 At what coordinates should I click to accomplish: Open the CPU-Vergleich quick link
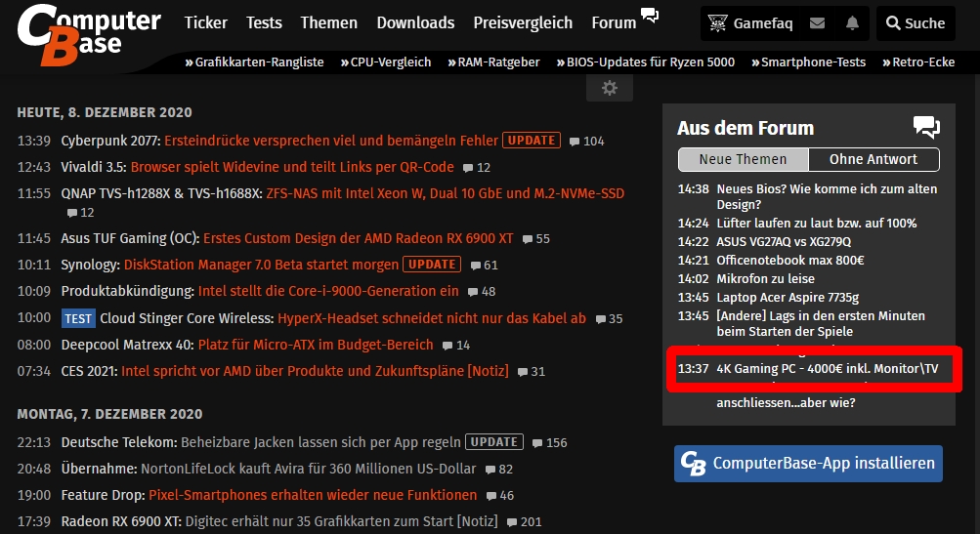pyautogui.click(x=386, y=62)
